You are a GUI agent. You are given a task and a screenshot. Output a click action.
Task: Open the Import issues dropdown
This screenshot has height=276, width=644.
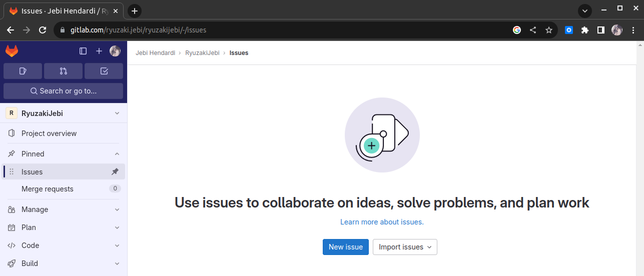(405, 247)
